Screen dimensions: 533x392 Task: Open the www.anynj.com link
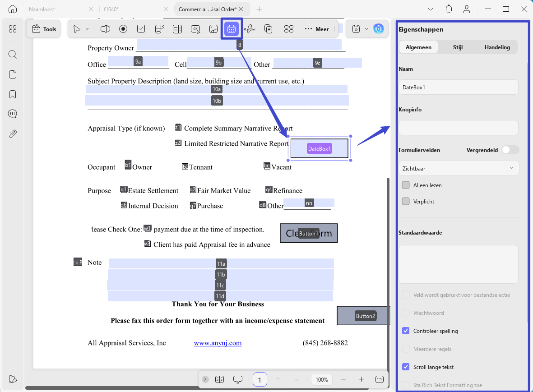[218, 343]
